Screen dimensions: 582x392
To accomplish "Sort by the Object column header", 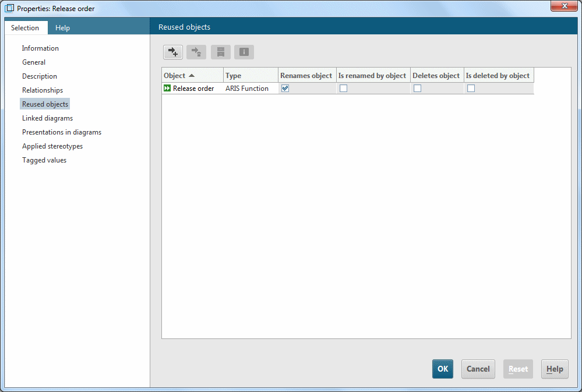I will (192, 75).
